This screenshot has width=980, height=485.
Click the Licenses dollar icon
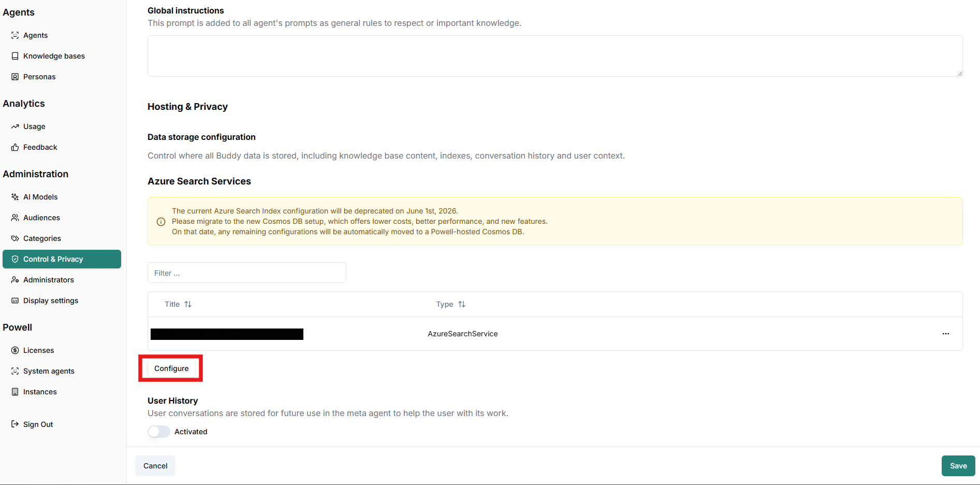coord(15,350)
